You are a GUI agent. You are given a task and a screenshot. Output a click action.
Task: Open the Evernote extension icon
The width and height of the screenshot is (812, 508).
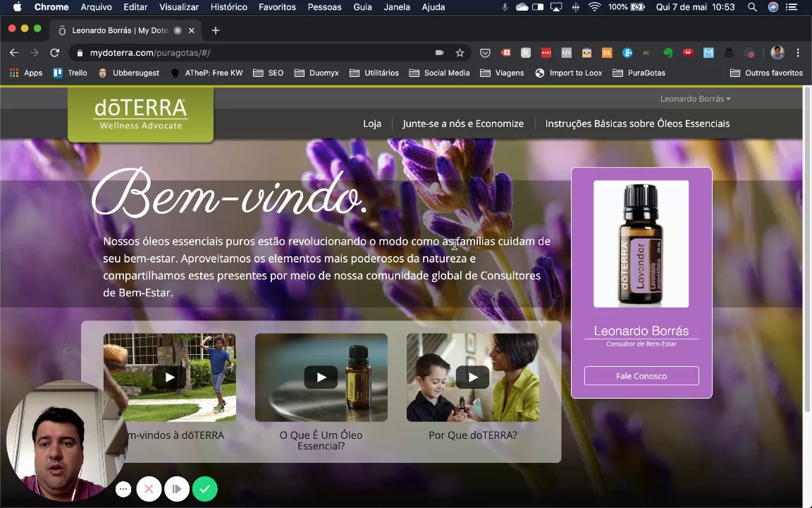(668, 52)
